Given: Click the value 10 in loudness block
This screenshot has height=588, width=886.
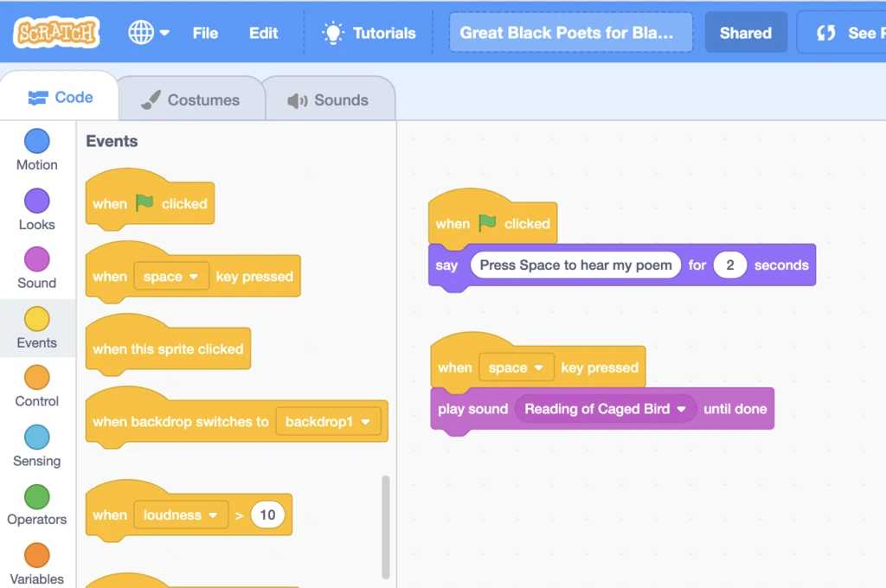Looking at the screenshot, I should (x=267, y=514).
